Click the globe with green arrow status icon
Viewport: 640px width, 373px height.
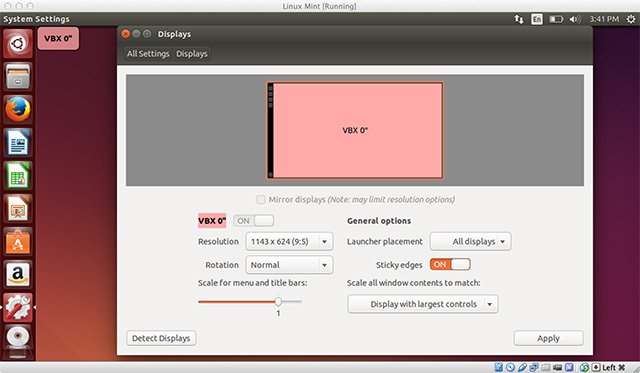(584, 367)
